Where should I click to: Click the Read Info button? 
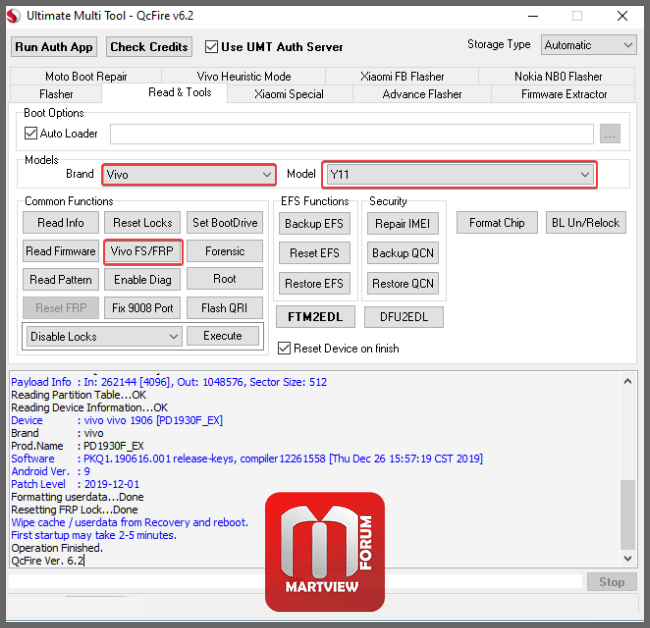tap(61, 223)
